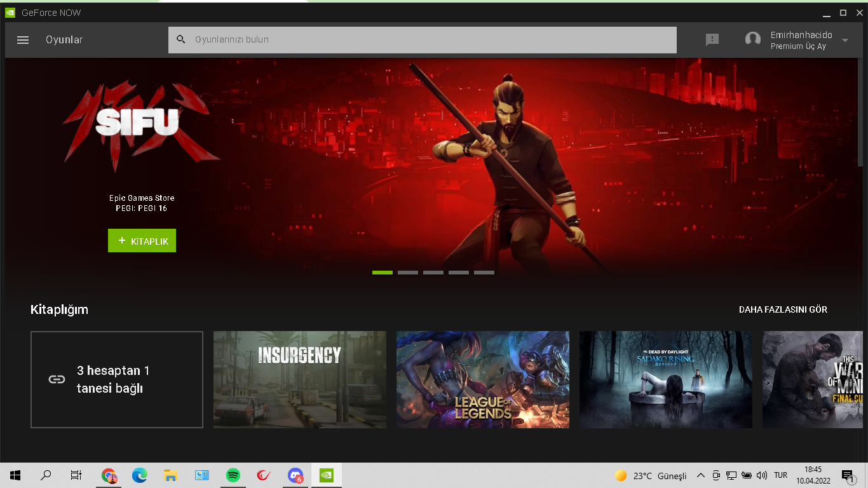Expand the Emirhanhacido account dropdown arrow
Image resolution: width=868 pixels, height=488 pixels.
point(845,40)
